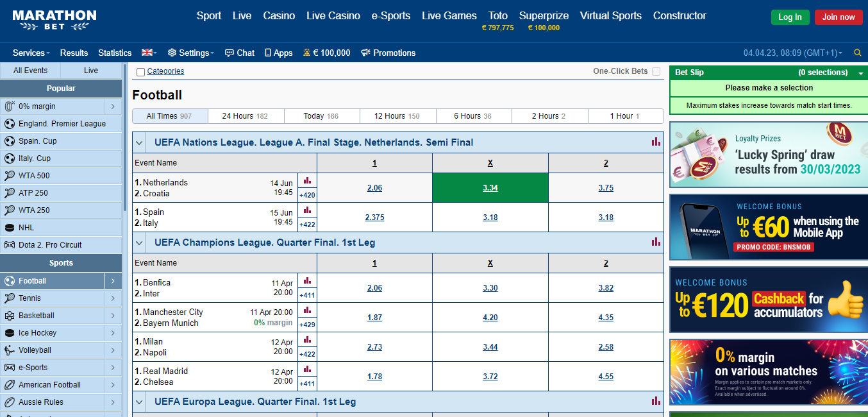868x417 pixels.
Task: Open the Promotions megaphone link
Action: pos(388,53)
